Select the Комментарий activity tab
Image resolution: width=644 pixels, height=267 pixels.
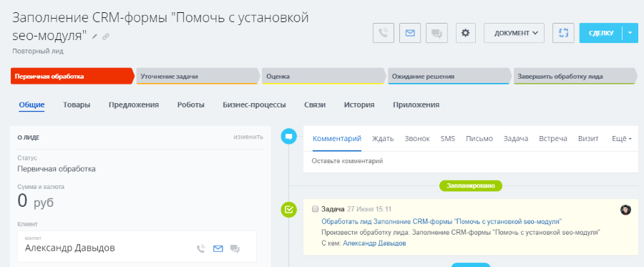point(337,138)
